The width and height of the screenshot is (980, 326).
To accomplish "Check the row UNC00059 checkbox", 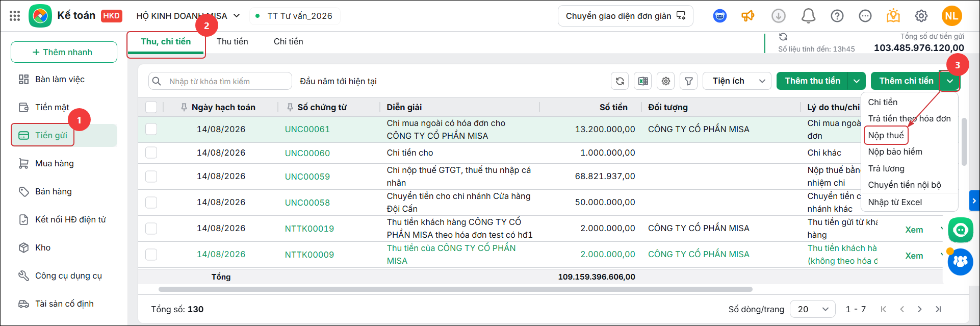I will pos(151,177).
